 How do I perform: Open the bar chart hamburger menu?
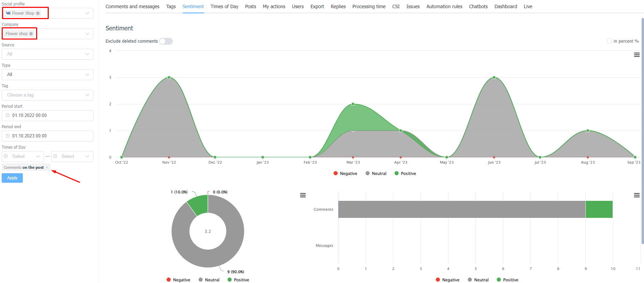(637, 195)
